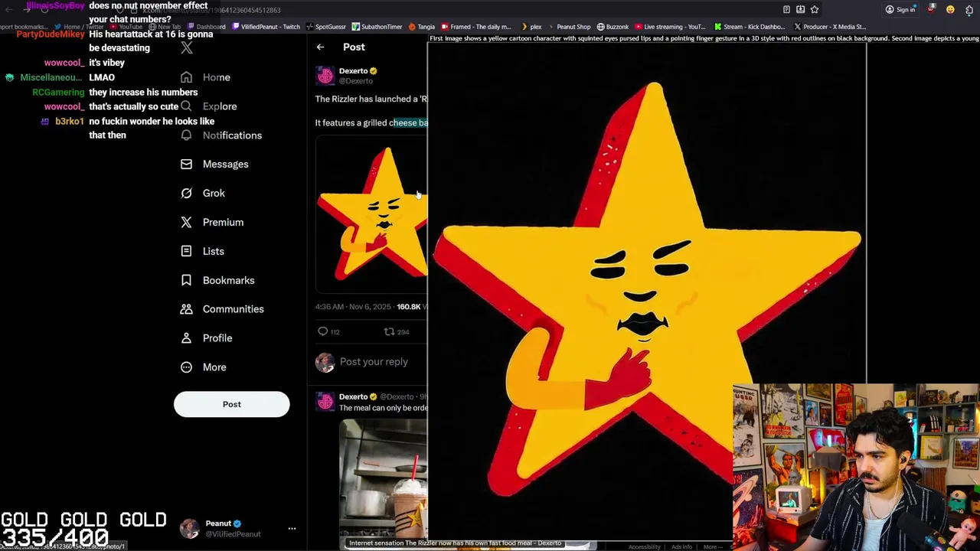Click 'PartyDudeMikey' username in chat overlay
The width and height of the screenshot is (980, 551).
(51, 34)
